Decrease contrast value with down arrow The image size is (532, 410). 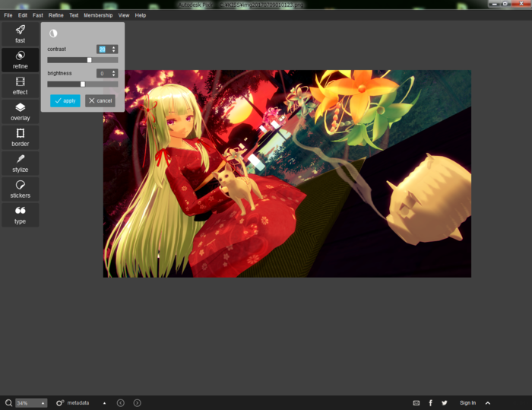coord(114,51)
